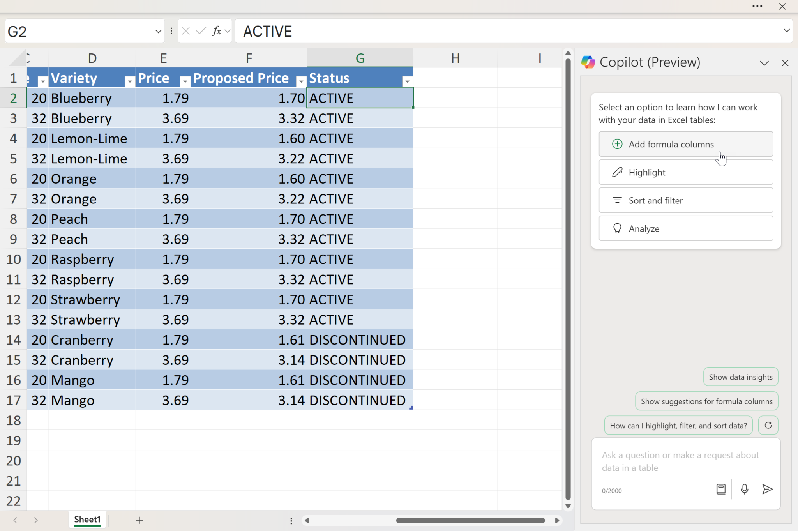Viewport: 798px width, 532px height.
Task: Click the microphone dictation icon in Copilot
Action: 744,489
